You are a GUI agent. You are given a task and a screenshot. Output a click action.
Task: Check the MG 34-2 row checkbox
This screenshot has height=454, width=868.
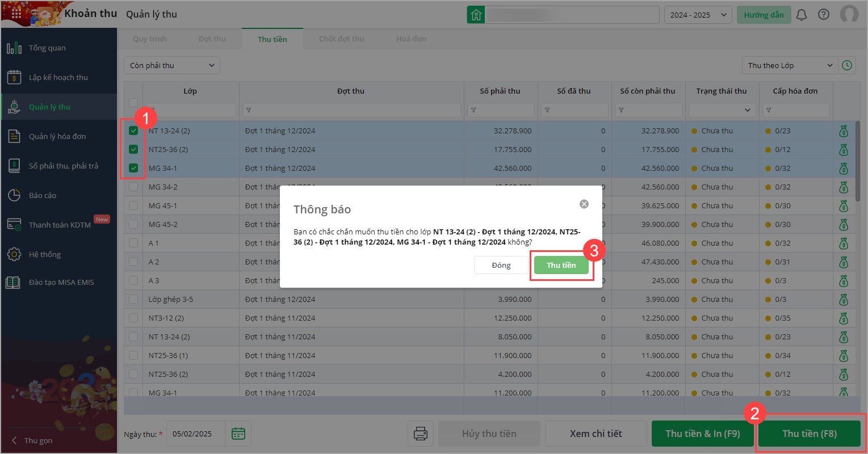coord(133,187)
